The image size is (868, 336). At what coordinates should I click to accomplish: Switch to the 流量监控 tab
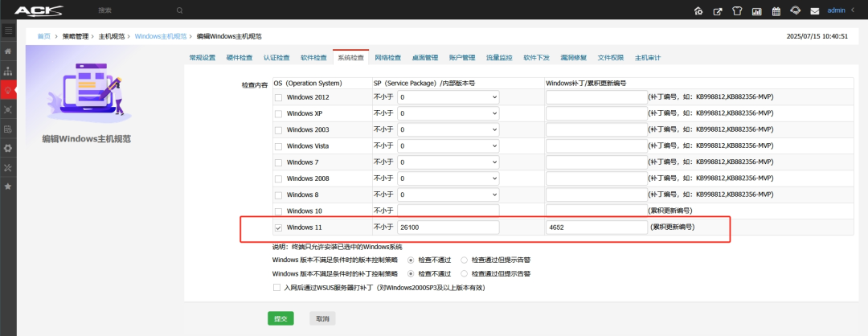(499, 58)
